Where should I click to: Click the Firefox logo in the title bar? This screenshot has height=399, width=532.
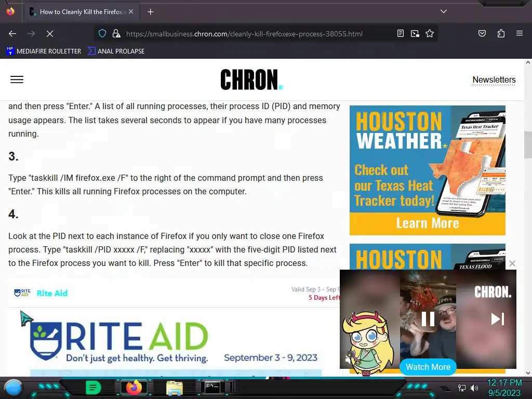pyautogui.click(x=10, y=11)
